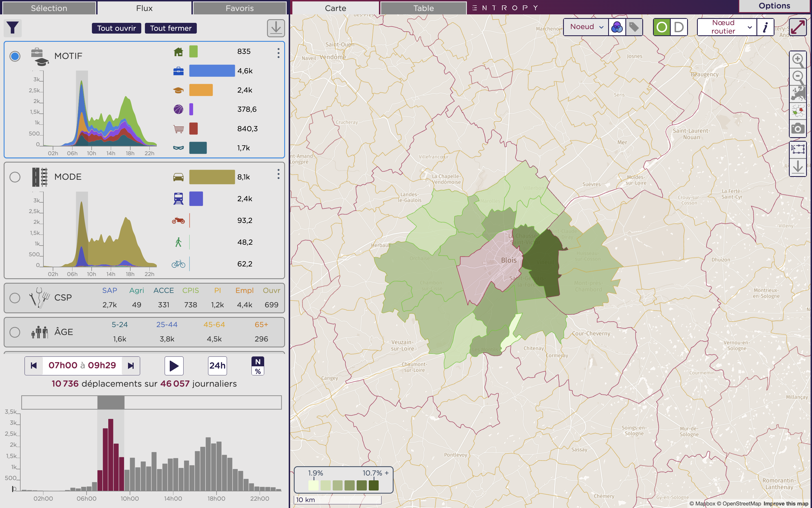This screenshot has height=508, width=812.
Task: Open the filter funnel icon
Action: [x=13, y=28]
